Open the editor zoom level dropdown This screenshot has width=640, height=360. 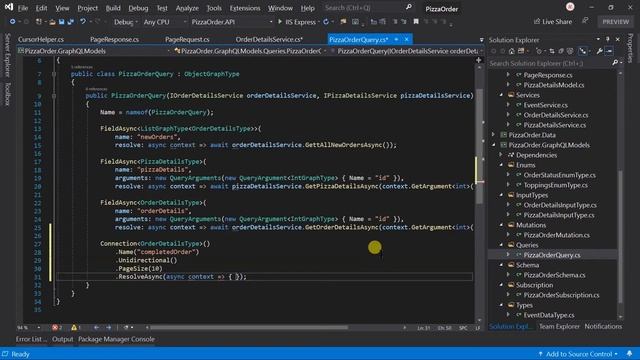pos(29,327)
